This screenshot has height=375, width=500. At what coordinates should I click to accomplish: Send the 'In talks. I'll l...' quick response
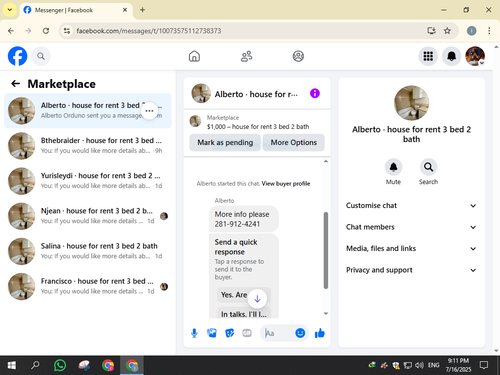click(x=244, y=314)
